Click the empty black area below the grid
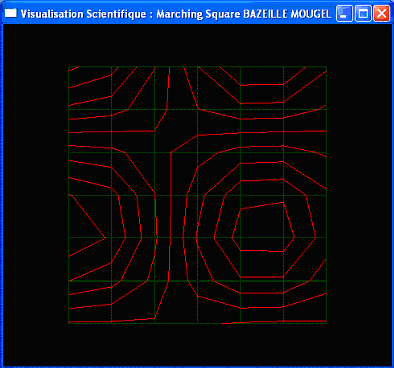Screen dimensions: 394x368 197,344
